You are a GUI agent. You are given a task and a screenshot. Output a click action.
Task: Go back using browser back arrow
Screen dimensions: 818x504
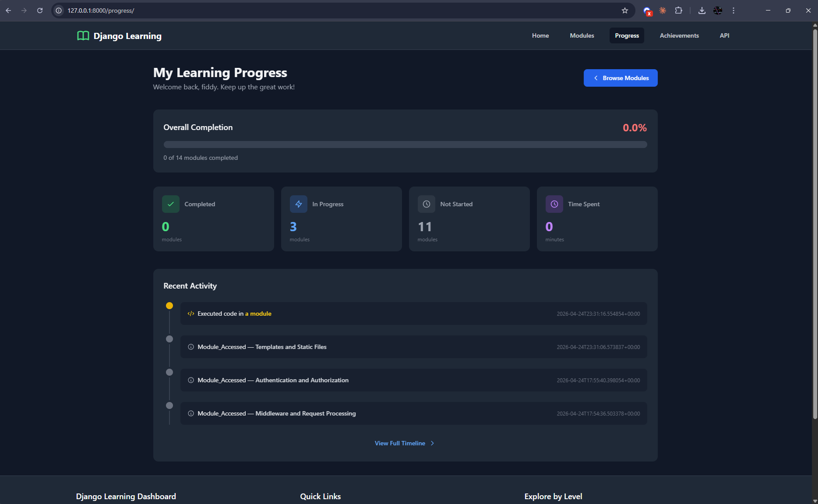[8, 11]
